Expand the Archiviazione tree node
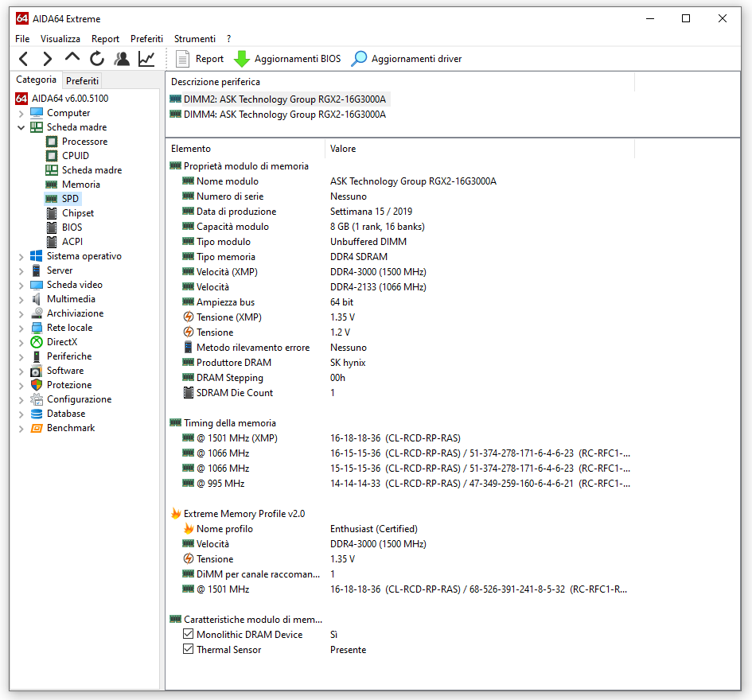This screenshot has width=752, height=700. [x=21, y=314]
